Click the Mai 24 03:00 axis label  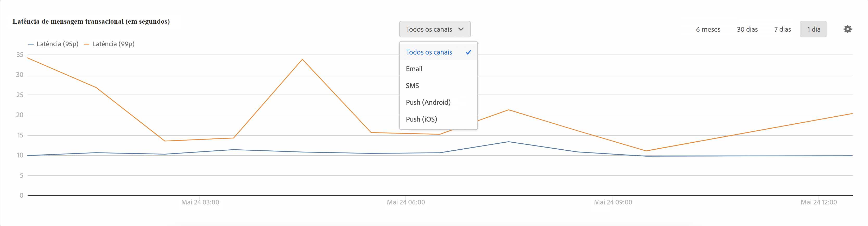click(200, 202)
